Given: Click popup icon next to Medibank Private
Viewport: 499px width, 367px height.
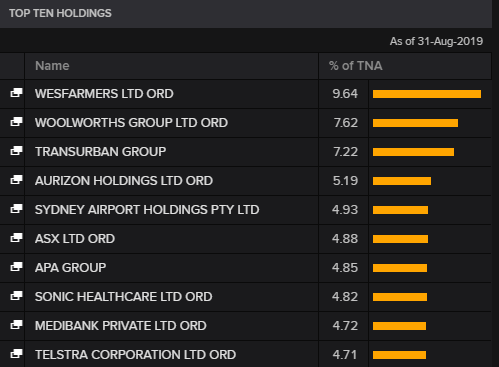Looking at the screenshot, I should (16, 325).
